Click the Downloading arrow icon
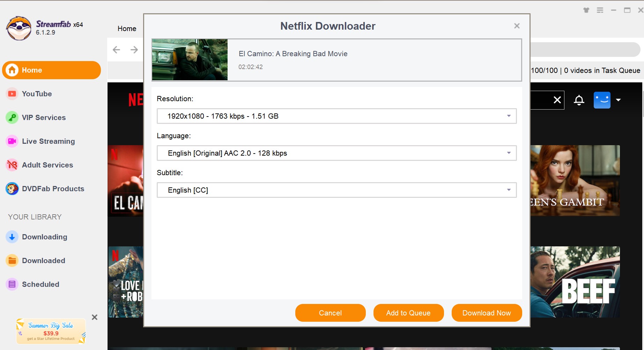This screenshot has height=350, width=644. [x=12, y=237]
